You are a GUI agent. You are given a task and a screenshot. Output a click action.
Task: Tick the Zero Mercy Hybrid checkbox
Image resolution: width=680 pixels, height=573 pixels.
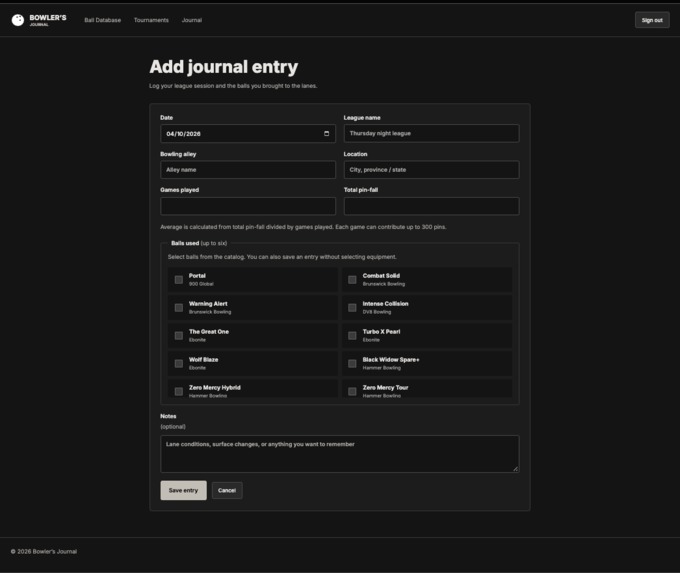[179, 391]
